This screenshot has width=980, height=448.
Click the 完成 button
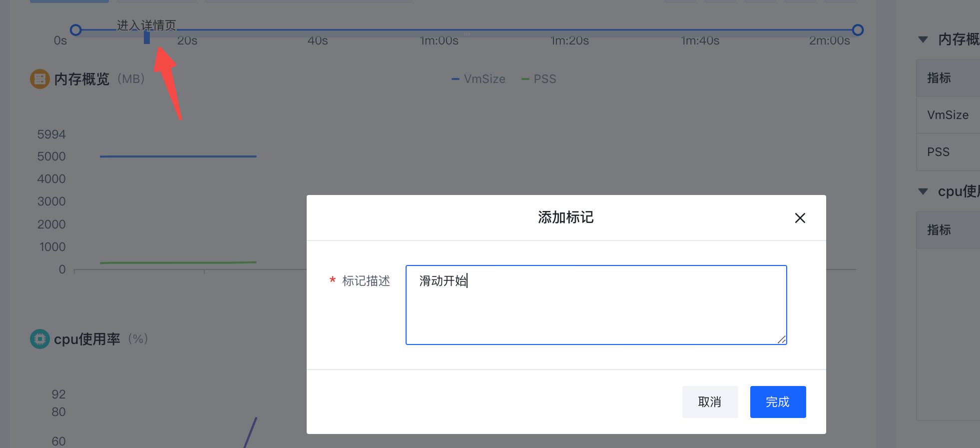click(x=778, y=401)
